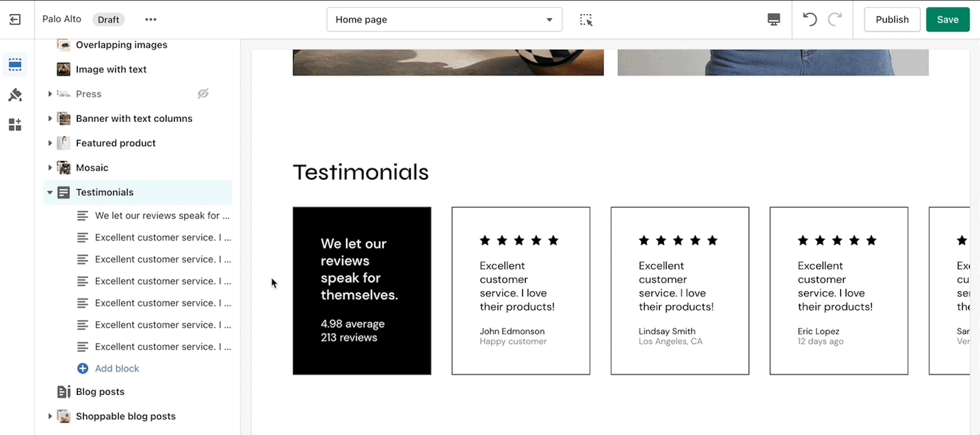The height and width of the screenshot is (435, 980).
Task: Expand the Mosaic section
Action: point(50,168)
